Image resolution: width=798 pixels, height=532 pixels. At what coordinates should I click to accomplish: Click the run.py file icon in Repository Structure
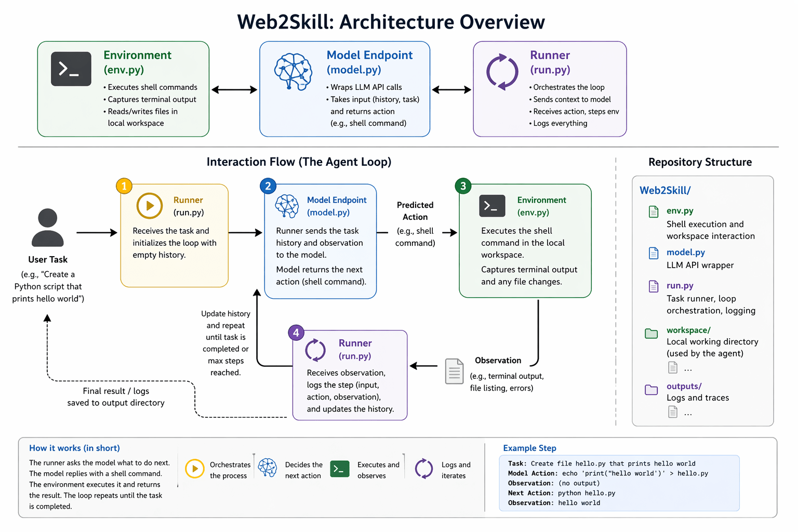coord(654,286)
